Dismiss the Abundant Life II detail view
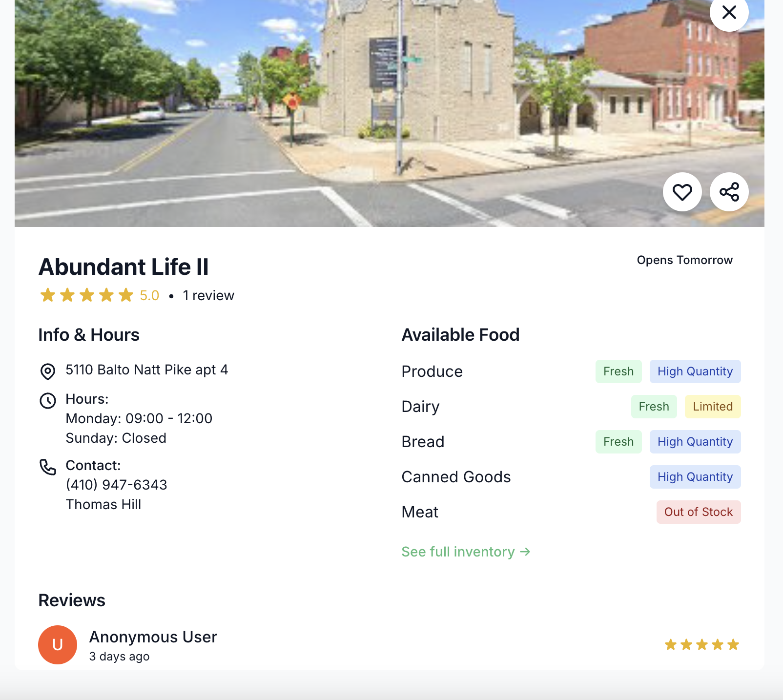 (729, 13)
